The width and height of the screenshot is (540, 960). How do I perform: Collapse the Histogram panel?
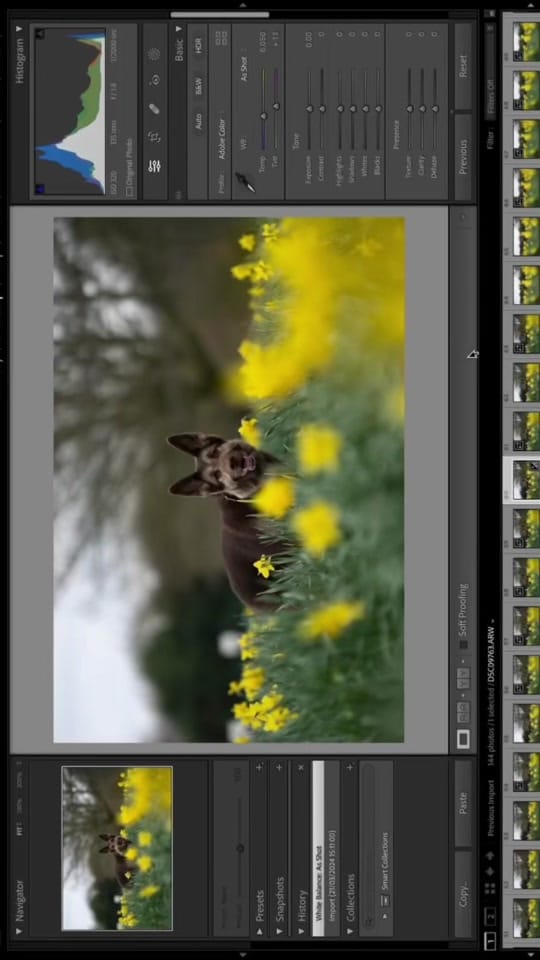[19, 28]
